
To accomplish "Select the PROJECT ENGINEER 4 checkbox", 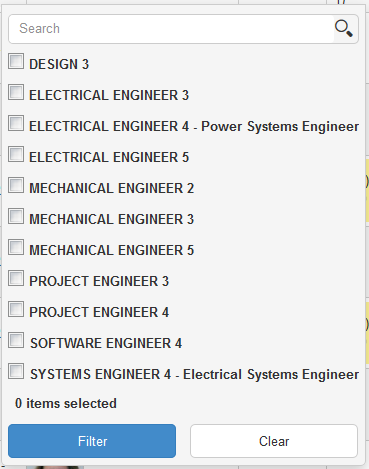I will click(16, 309).
